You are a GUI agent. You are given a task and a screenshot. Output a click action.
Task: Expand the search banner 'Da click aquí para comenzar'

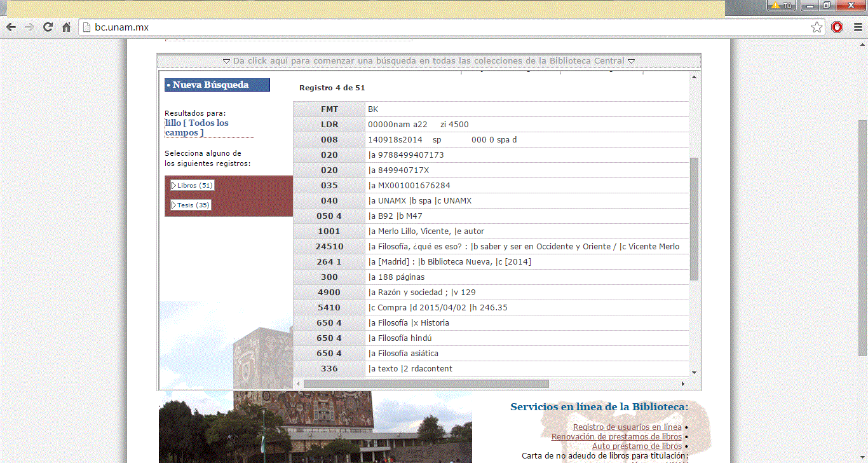[428, 61]
